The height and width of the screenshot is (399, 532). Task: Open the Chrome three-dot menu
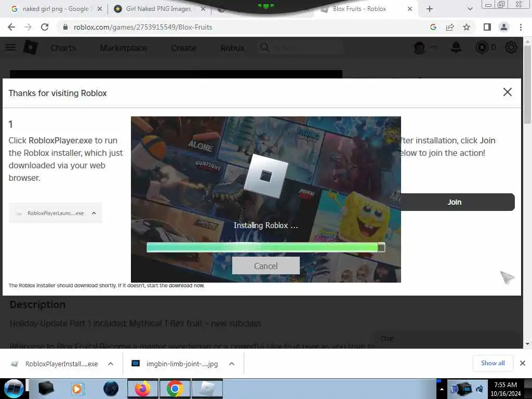521,27
